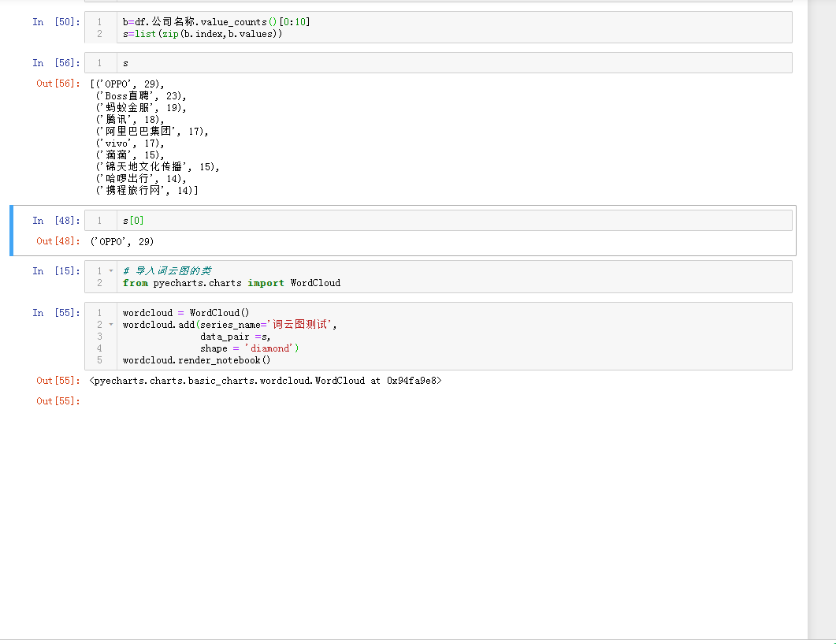This screenshot has width=836, height=644.
Task: Click output row '哈啰出行', 14
Action: (141, 178)
